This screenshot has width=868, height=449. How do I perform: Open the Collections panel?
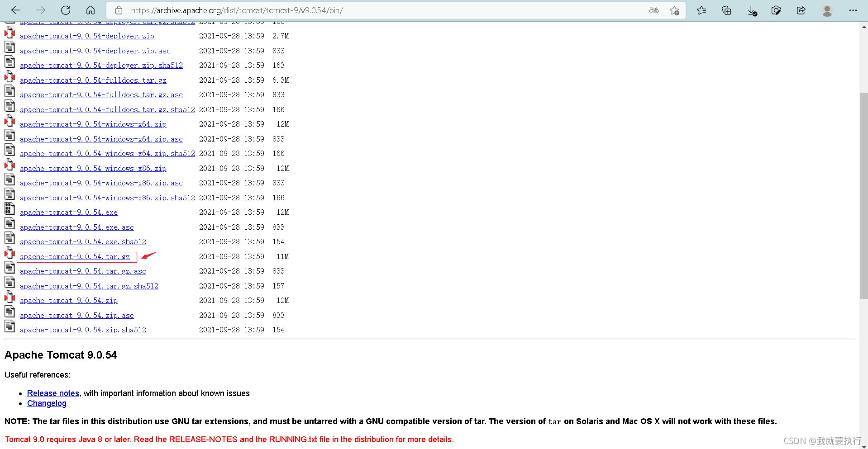pyautogui.click(x=726, y=10)
